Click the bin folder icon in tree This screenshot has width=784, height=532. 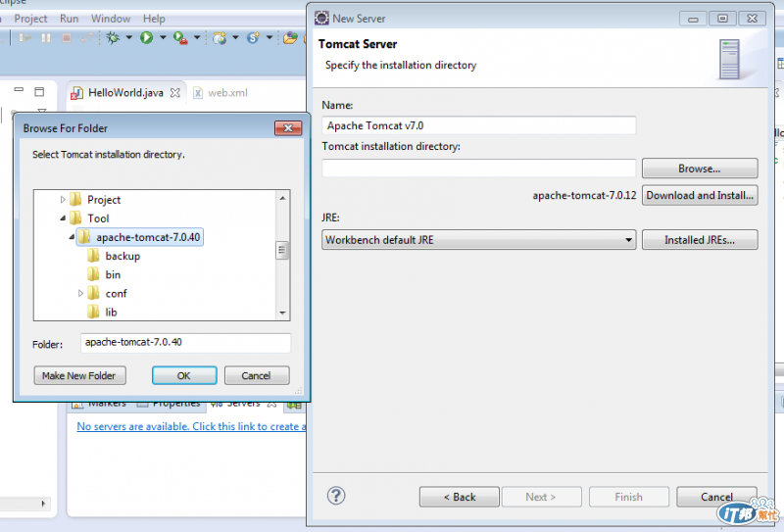(x=93, y=274)
